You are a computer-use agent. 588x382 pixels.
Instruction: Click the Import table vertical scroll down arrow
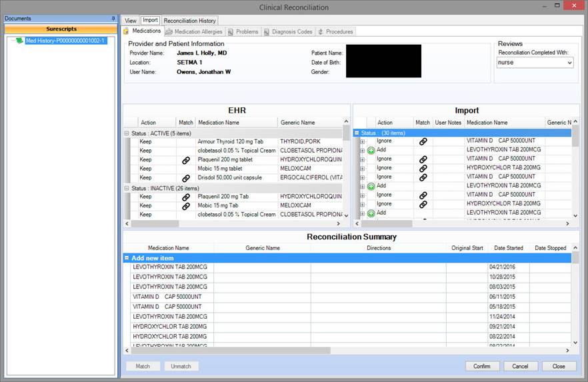click(575, 215)
